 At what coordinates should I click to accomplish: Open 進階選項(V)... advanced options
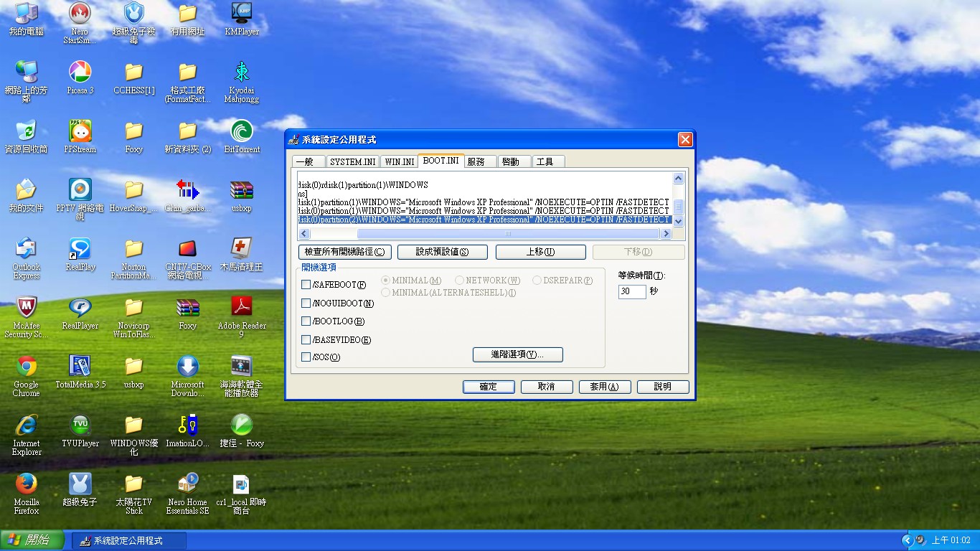517,354
